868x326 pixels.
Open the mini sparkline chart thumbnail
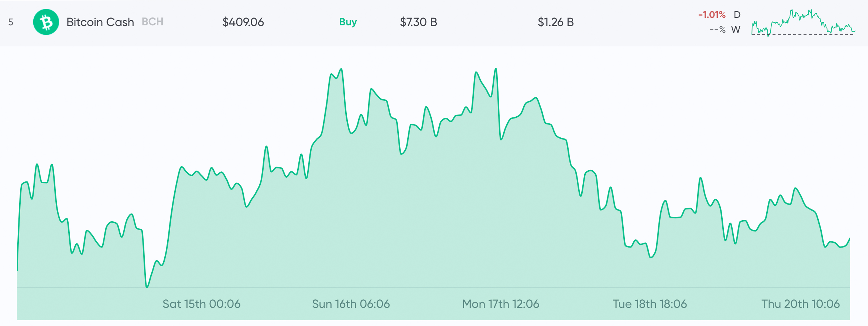[x=803, y=23]
